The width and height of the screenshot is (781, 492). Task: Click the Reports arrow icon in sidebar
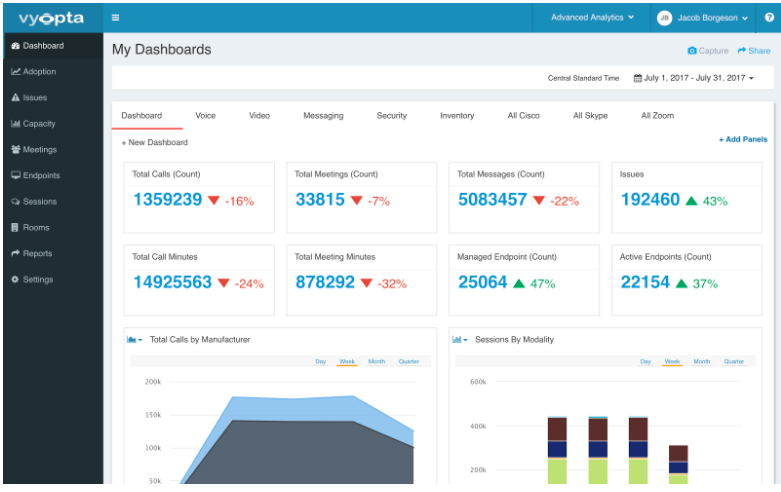15,253
